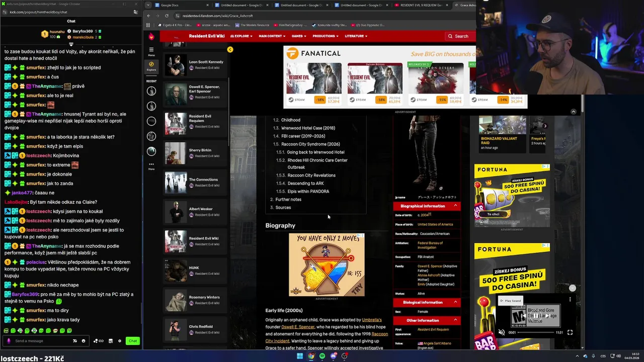The height and width of the screenshot is (362, 644).
Task: Click Play Sound on video player
Action: [x=510, y=301]
